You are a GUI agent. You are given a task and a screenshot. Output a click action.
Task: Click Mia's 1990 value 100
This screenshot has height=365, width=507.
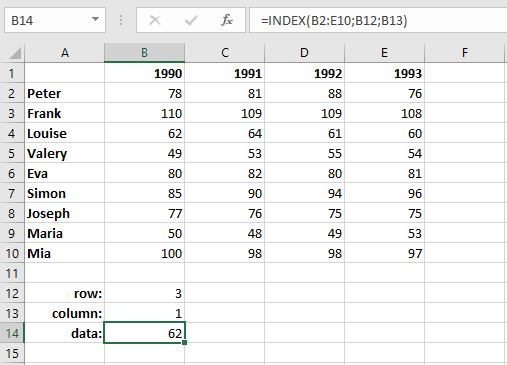tap(144, 253)
